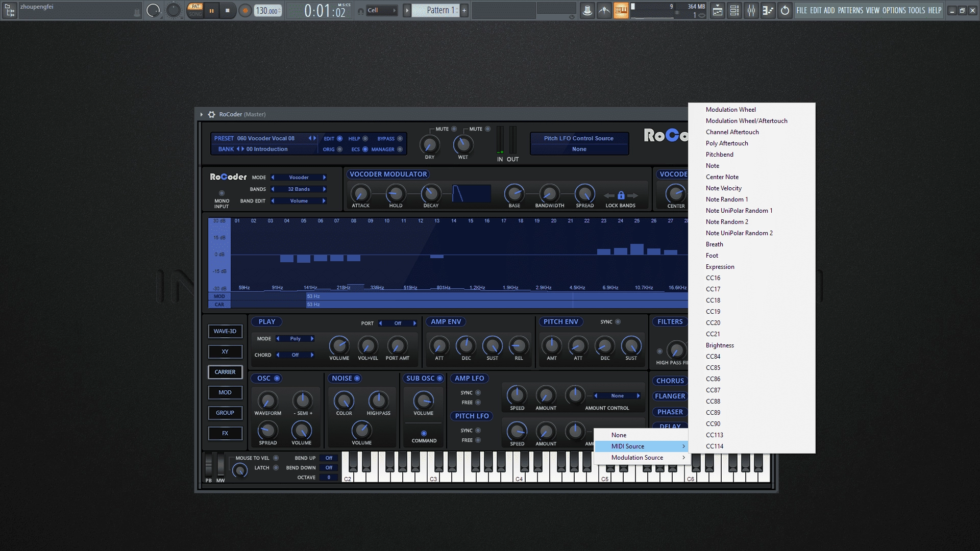Click the 130.000 tempo field

tap(267, 11)
